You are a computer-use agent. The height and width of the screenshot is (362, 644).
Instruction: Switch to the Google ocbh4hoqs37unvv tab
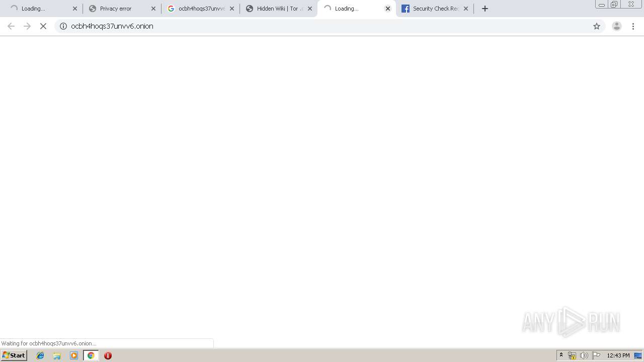click(200, 9)
